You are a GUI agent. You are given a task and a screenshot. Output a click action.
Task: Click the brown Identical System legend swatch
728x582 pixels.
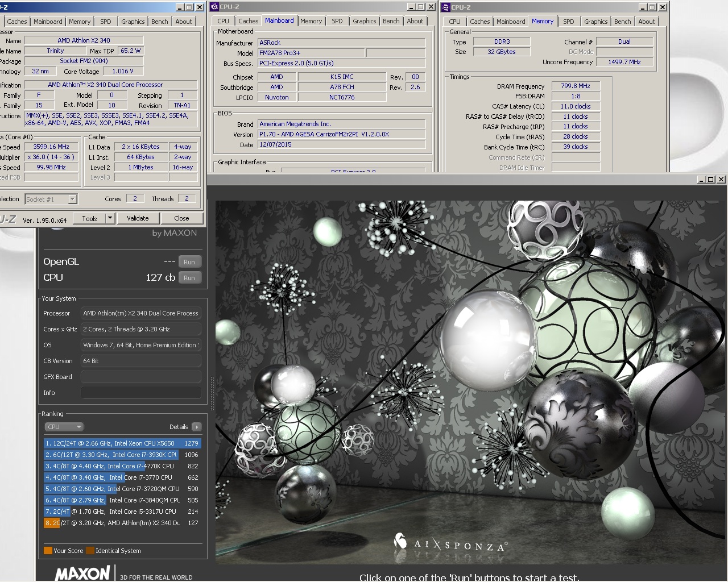(90, 550)
